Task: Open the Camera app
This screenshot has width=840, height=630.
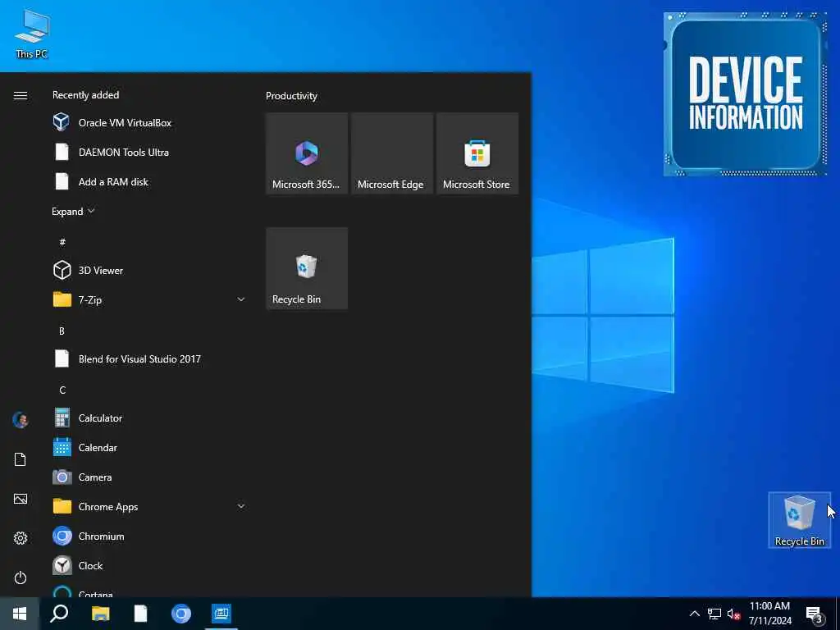Action: click(x=149, y=477)
